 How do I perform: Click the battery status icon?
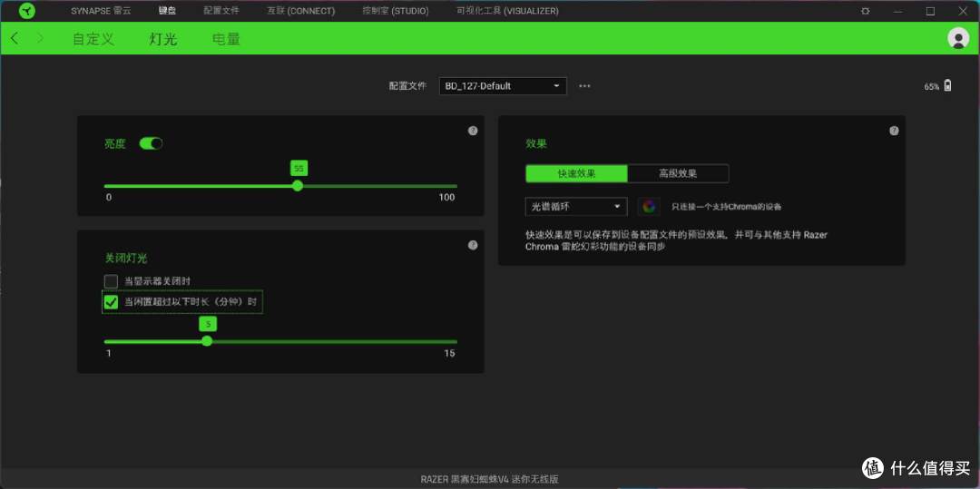tap(947, 86)
